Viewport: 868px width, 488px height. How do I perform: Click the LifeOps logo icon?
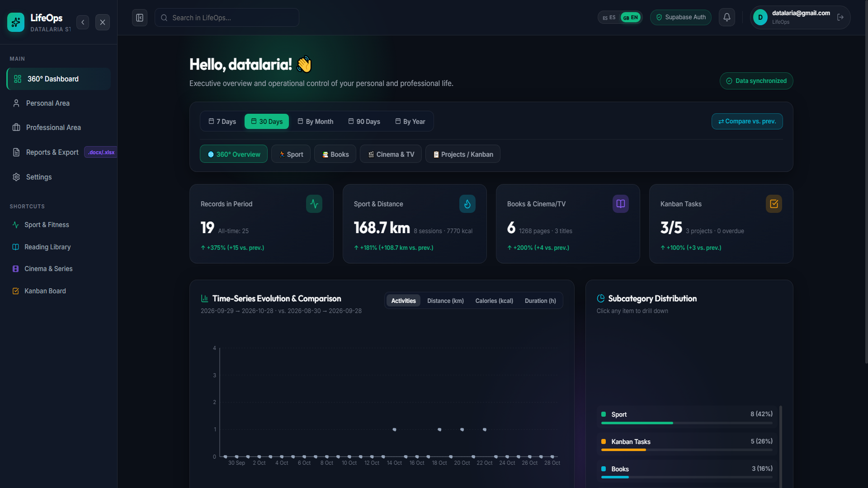(x=16, y=22)
